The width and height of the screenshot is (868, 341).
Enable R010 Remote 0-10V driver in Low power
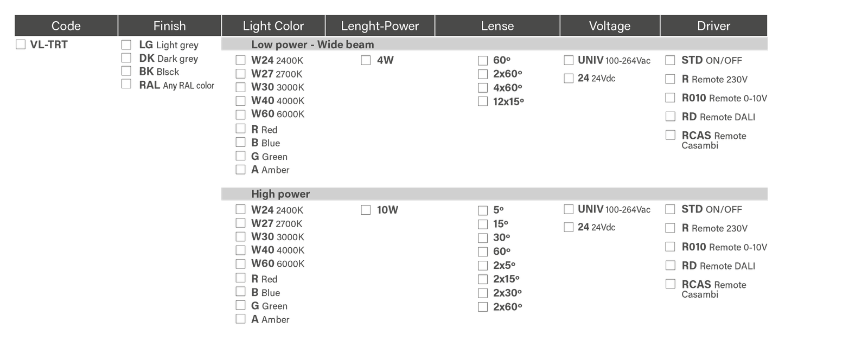(671, 98)
